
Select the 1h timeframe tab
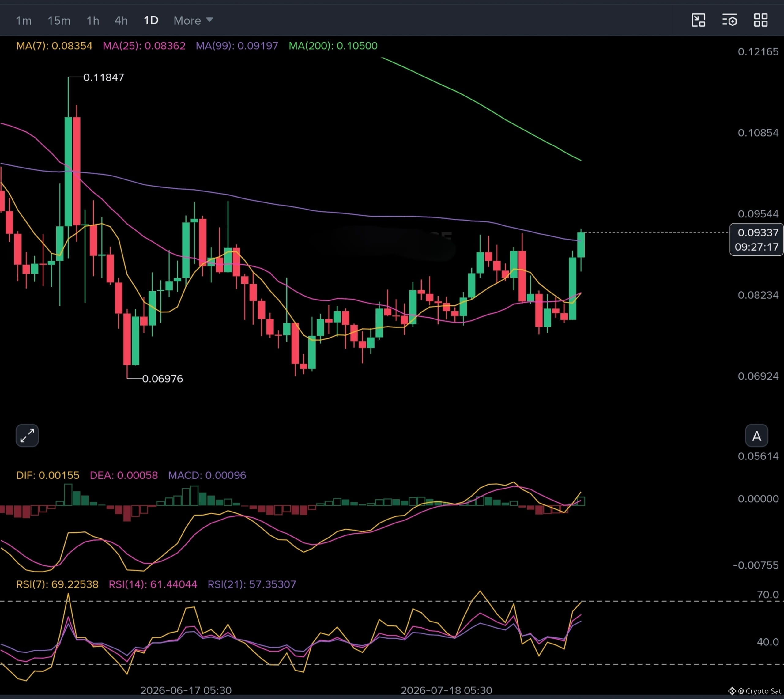[92, 20]
